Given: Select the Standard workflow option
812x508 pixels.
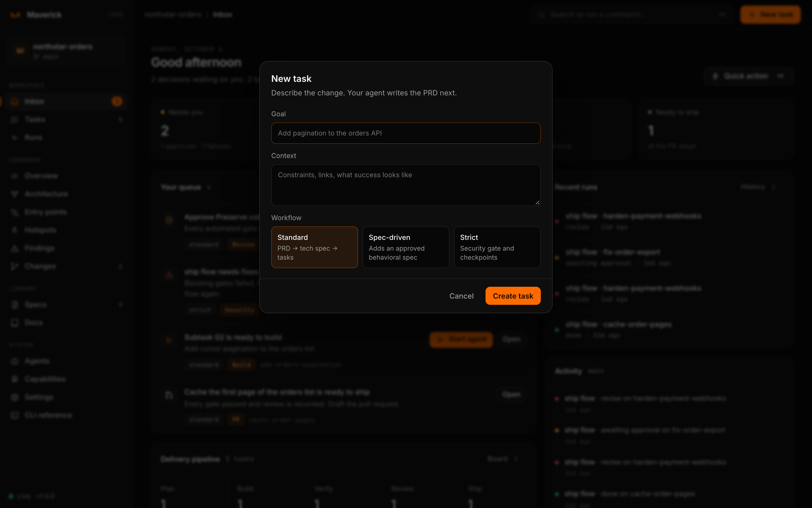Looking at the screenshot, I should [314, 247].
